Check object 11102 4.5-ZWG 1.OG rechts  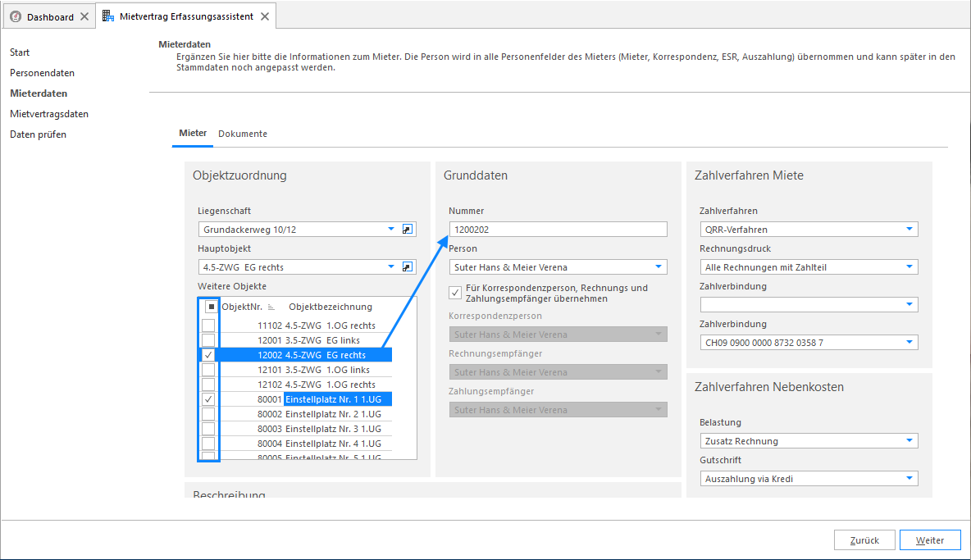[208, 325]
